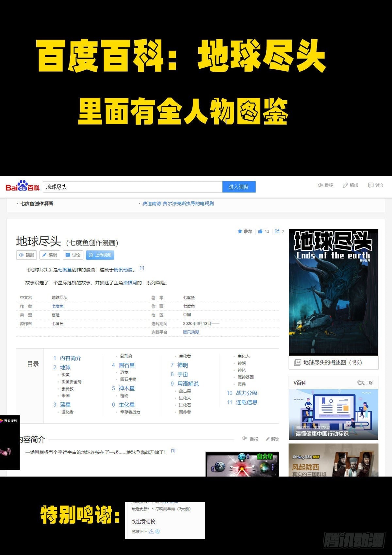Jump to 内容简介 in table of contents
The width and height of the screenshot is (392, 555).
click(70, 358)
